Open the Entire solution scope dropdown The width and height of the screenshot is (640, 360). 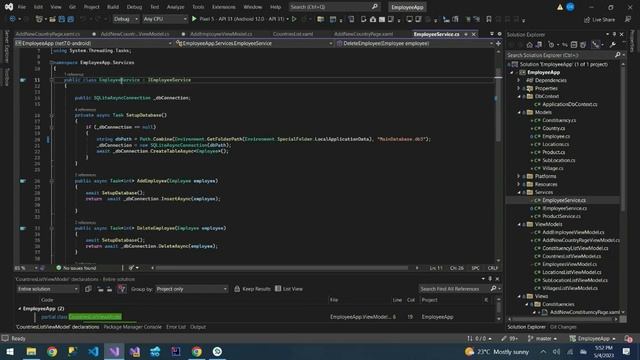point(48,289)
